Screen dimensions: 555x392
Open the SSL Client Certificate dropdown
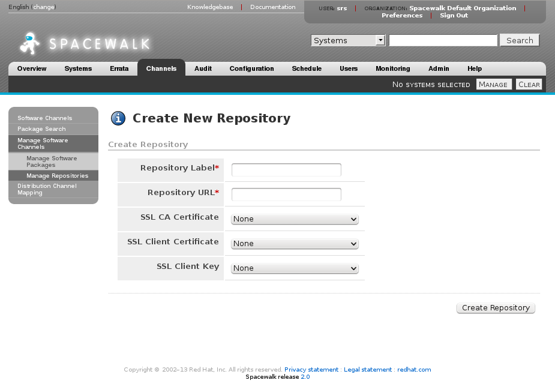pos(295,244)
